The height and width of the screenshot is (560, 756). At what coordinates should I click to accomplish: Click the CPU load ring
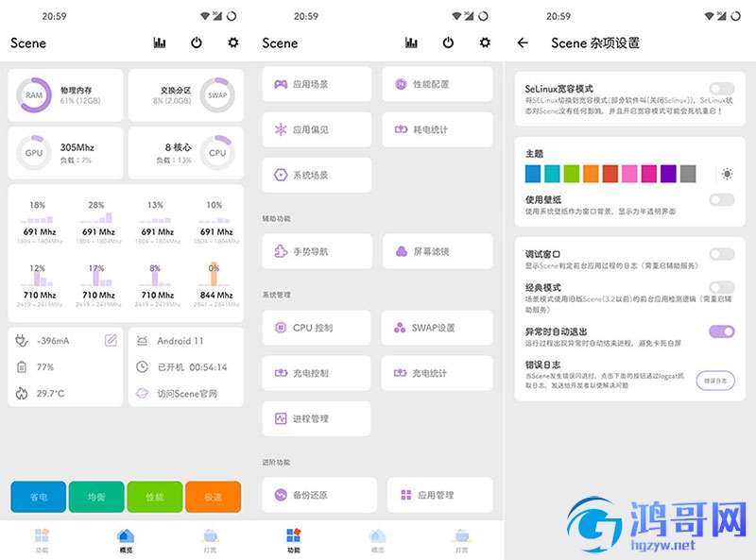217,153
